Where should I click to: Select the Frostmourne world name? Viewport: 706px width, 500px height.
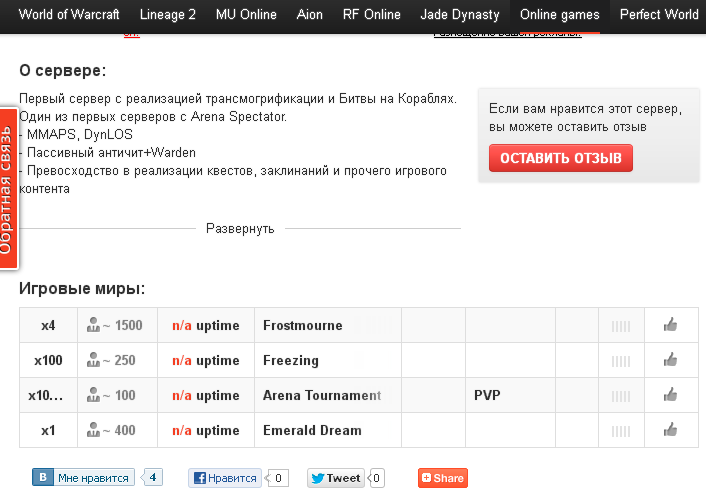pyautogui.click(x=303, y=325)
